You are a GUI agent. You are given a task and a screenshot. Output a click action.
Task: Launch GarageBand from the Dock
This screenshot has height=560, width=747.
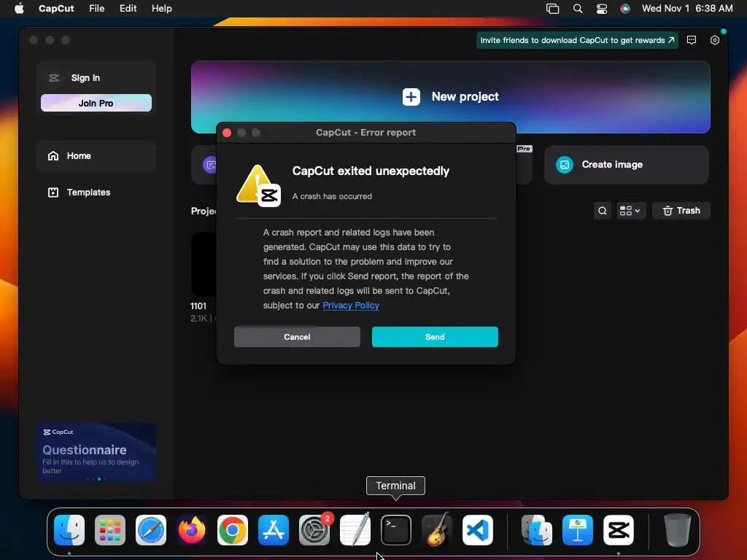tap(437, 529)
